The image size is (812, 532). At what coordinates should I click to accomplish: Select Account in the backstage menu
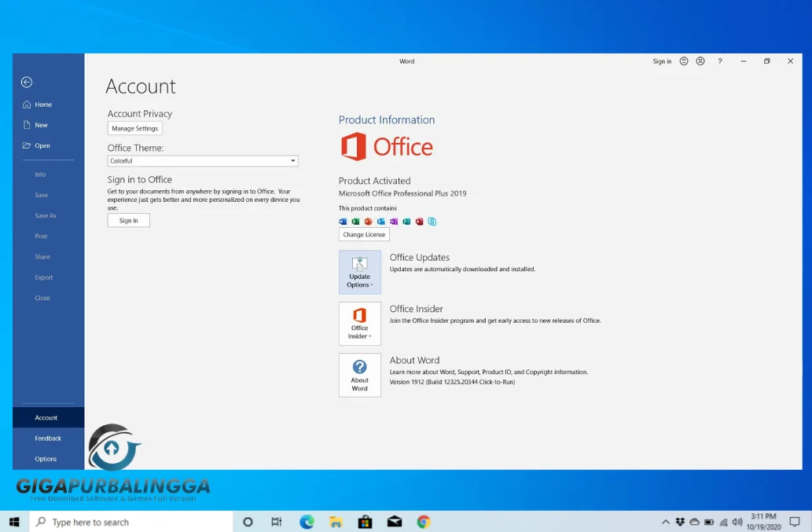click(x=48, y=417)
